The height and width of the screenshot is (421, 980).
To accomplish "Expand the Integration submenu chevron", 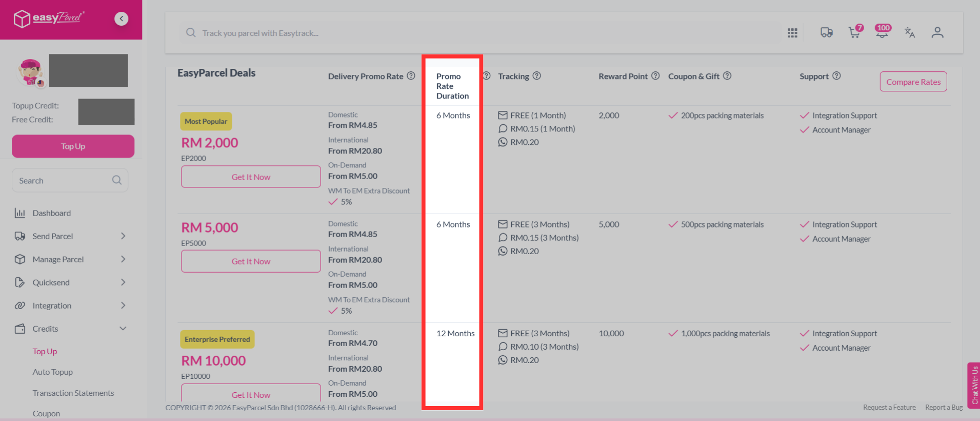I will point(123,305).
